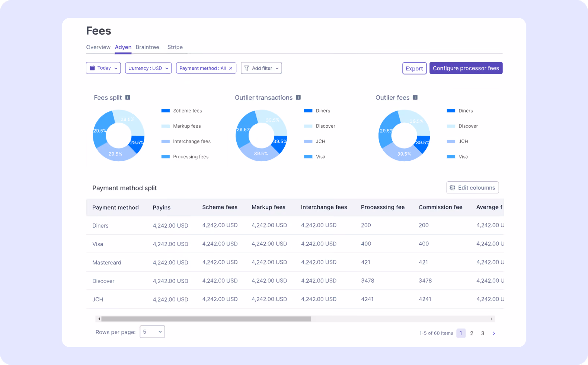Click the Scheme fees legend swatch
Screen dimensions: 588x365
166,111
